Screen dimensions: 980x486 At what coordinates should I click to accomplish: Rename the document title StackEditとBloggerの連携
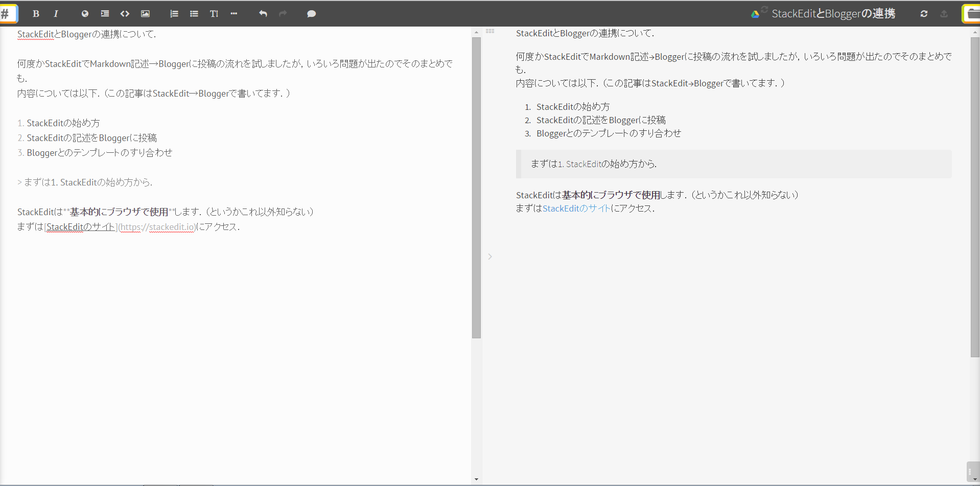(x=833, y=14)
